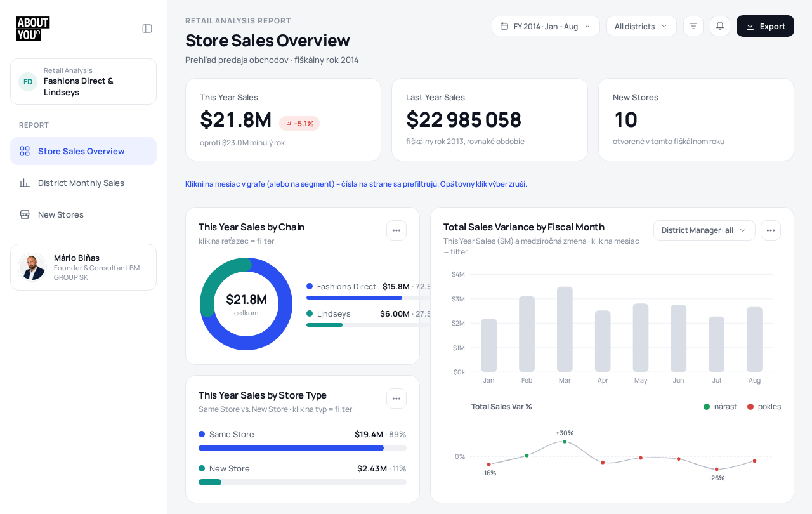Click the -16% variance point
812x514 pixels.
point(489,465)
